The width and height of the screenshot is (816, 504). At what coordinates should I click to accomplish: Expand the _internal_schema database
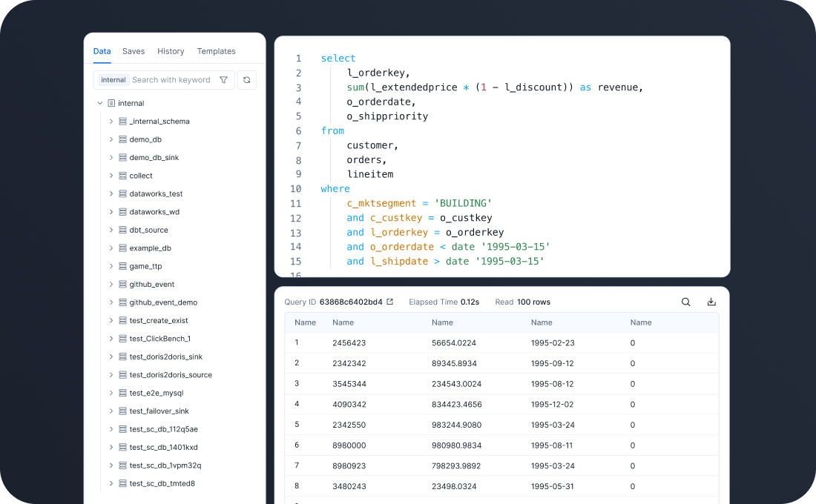coord(111,122)
